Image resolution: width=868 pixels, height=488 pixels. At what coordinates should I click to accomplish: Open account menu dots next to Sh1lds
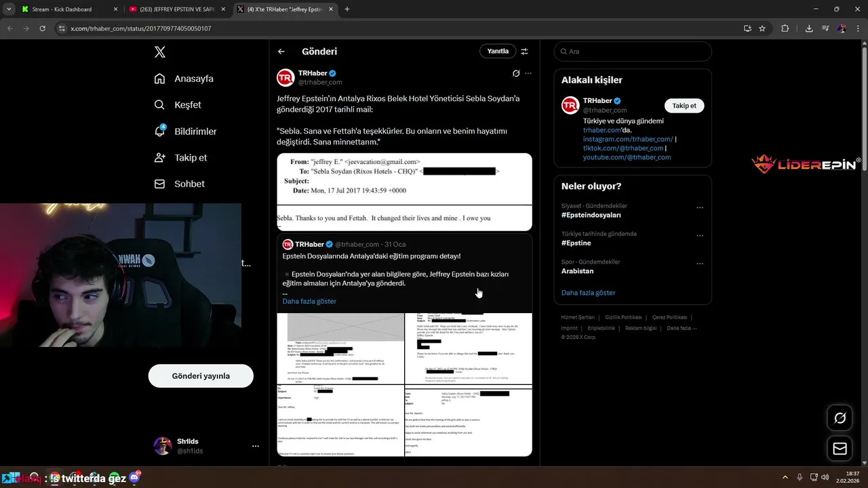pos(256,446)
